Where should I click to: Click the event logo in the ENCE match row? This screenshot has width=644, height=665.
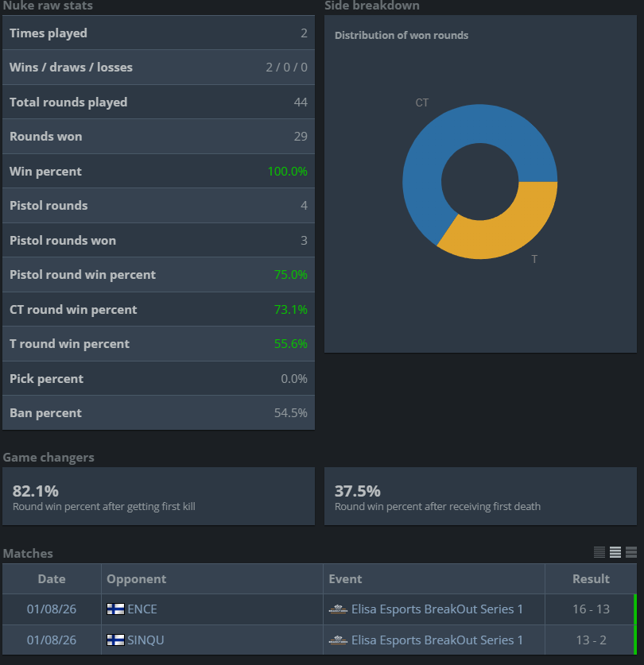tap(338, 609)
